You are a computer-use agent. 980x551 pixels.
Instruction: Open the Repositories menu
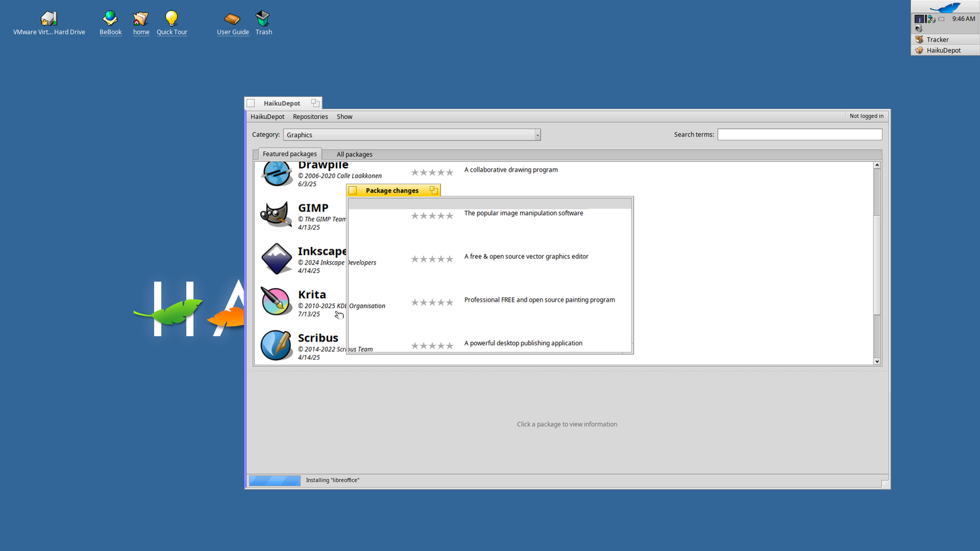310,117
